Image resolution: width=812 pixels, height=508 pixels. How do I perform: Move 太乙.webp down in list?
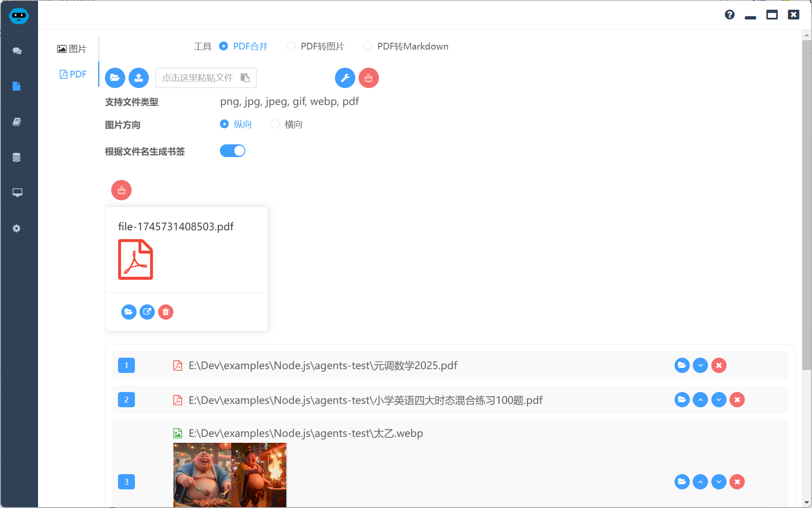719,482
